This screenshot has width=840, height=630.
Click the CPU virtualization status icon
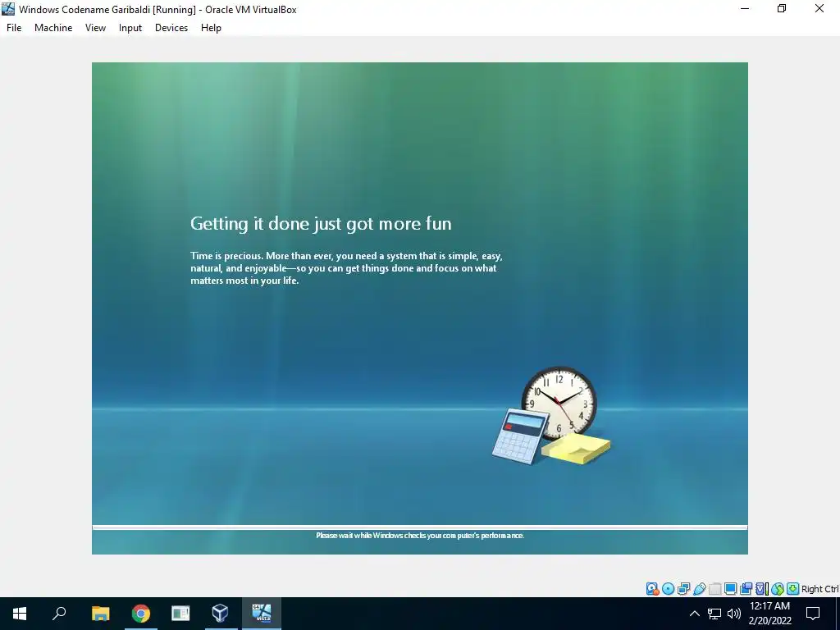(762, 589)
